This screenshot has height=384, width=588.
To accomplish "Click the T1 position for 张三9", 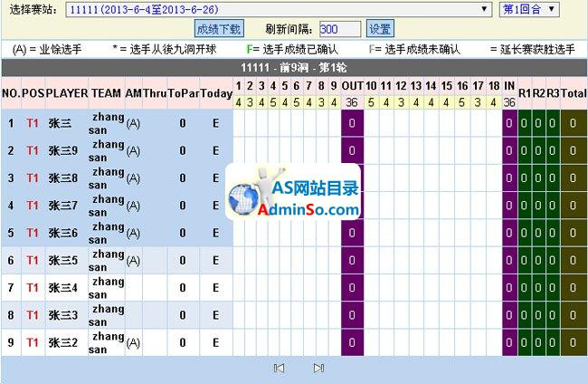I will pyautogui.click(x=33, y=150).
